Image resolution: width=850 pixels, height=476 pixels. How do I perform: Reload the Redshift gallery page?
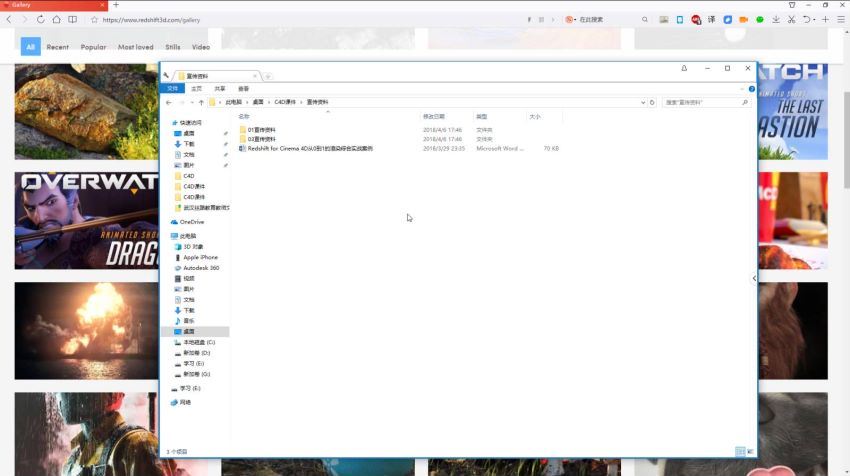click(x=41, y=20)
